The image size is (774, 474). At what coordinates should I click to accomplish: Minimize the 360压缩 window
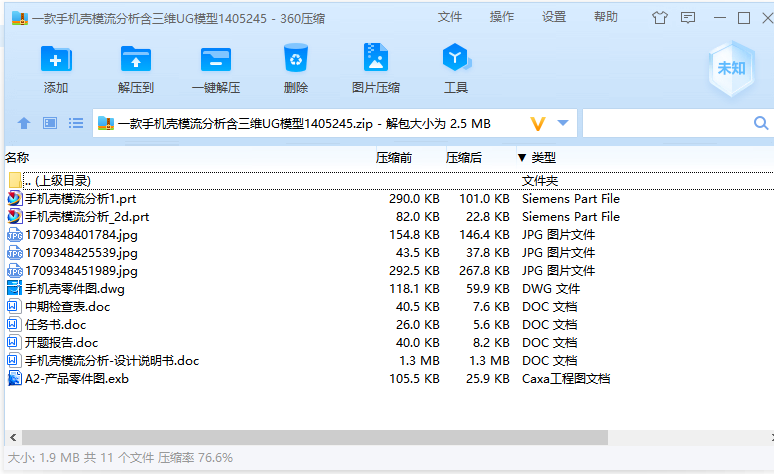point(720,18)
